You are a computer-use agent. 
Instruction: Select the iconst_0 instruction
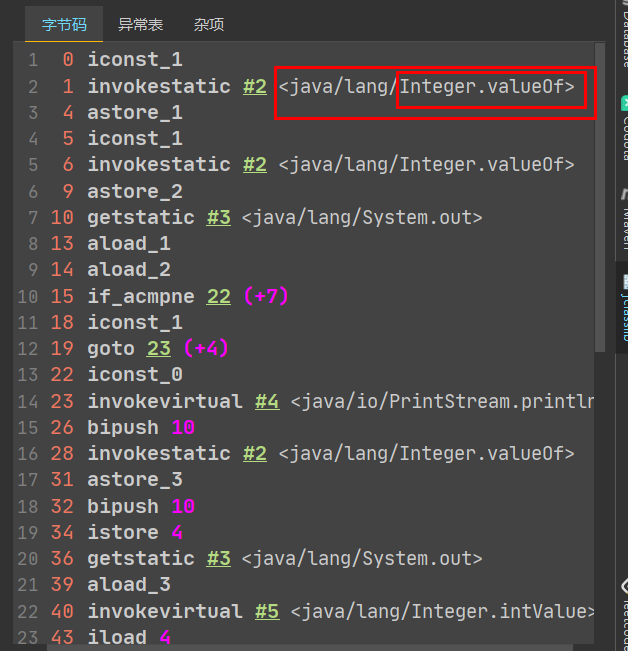(135, 374)
